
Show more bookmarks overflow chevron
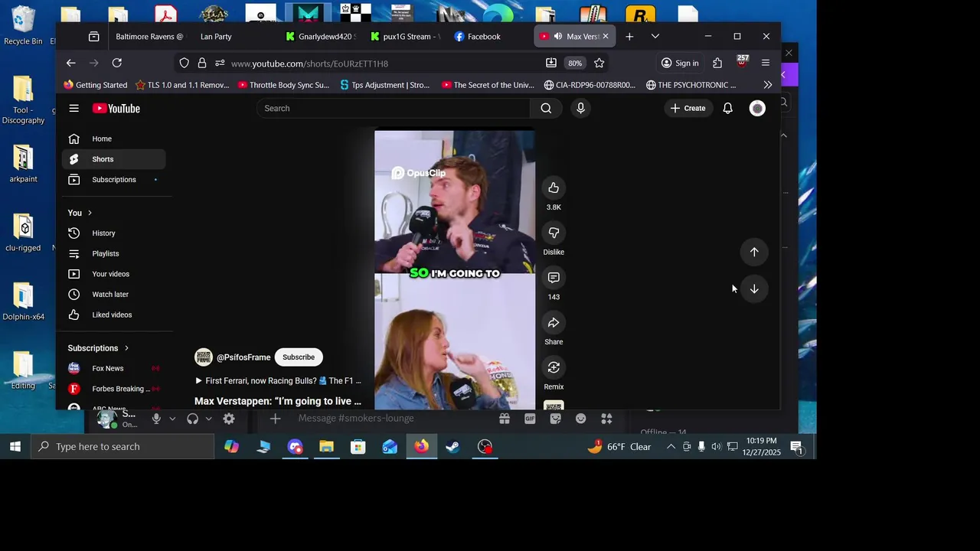(x=768, y=85)
